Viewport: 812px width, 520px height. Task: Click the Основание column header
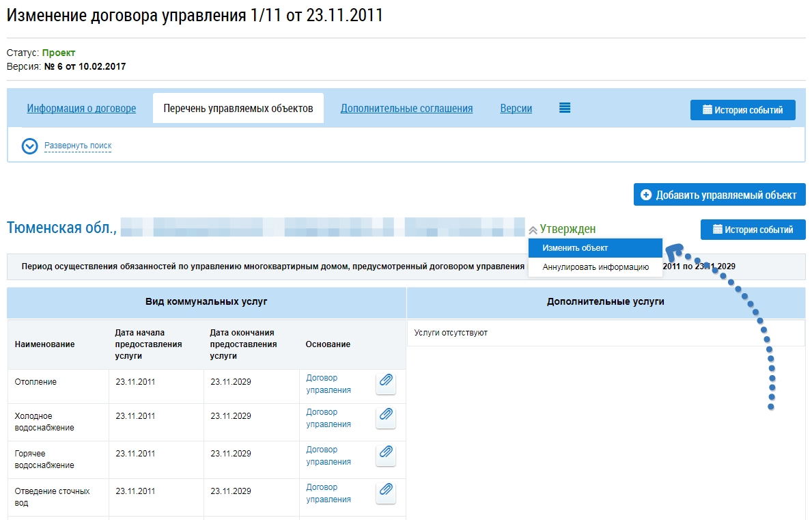coord(328,344)
